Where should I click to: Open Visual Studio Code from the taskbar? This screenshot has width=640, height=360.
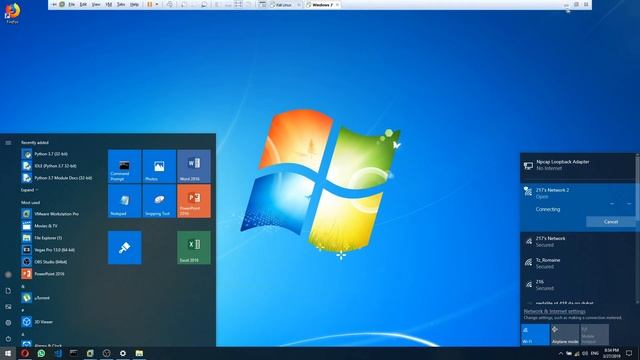(x=58, y=353)
